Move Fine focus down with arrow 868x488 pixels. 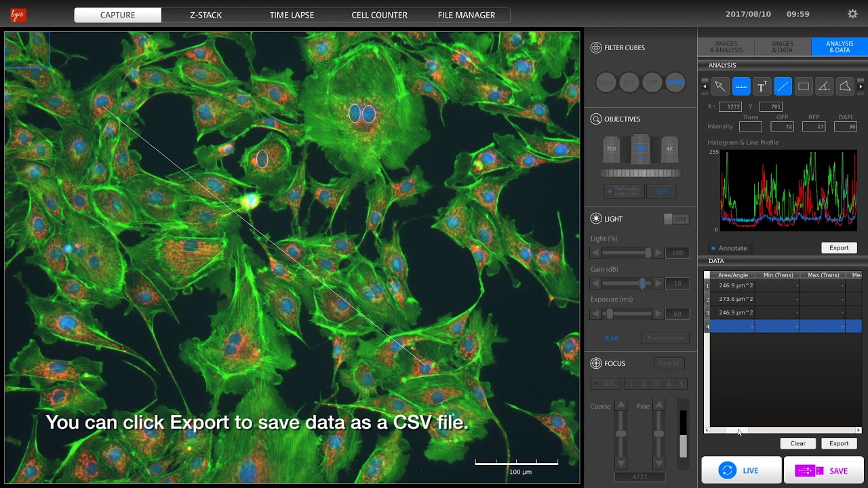[658, 463]
